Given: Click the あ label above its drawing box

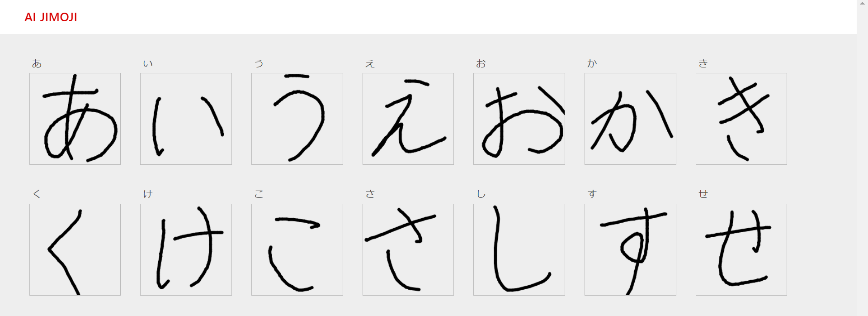Looking at the screenshot, I should pyautogui.click(x=37, y=63).
